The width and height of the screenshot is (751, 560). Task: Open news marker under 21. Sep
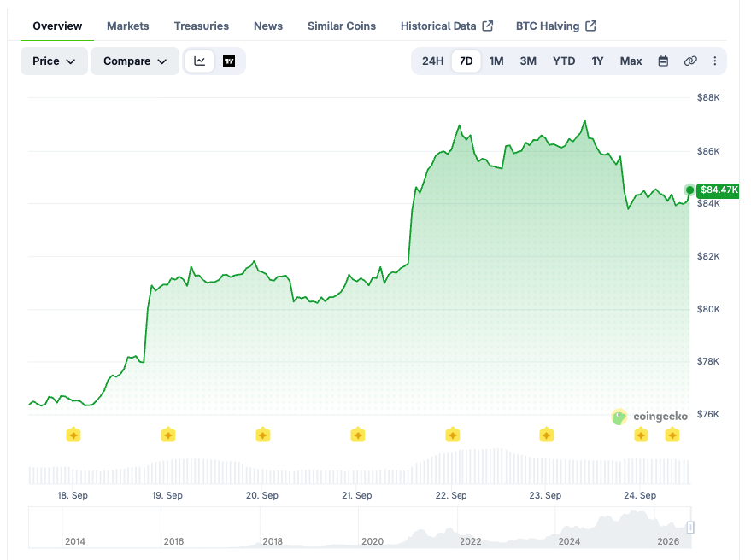(358, 435)
